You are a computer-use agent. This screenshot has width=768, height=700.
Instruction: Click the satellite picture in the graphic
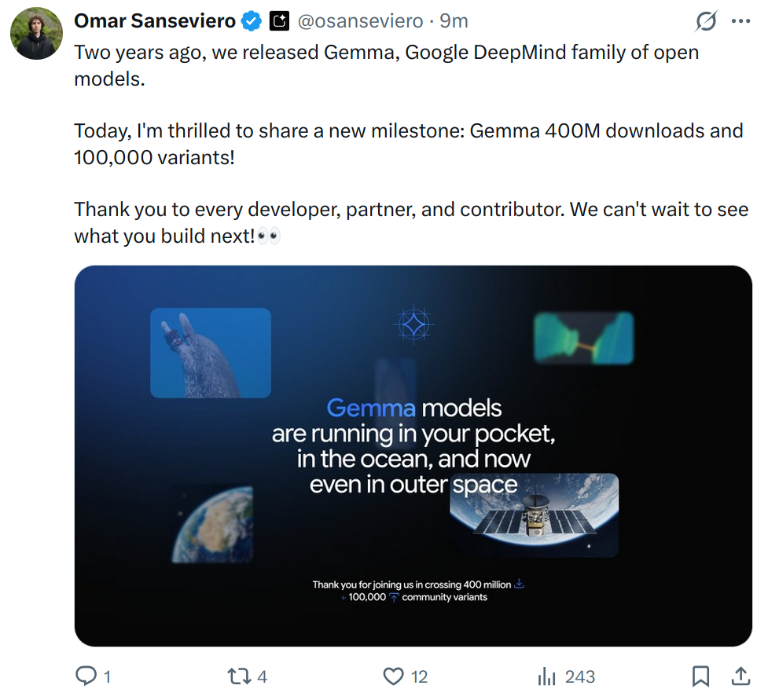pyautogui.click(x=534, y=515)
